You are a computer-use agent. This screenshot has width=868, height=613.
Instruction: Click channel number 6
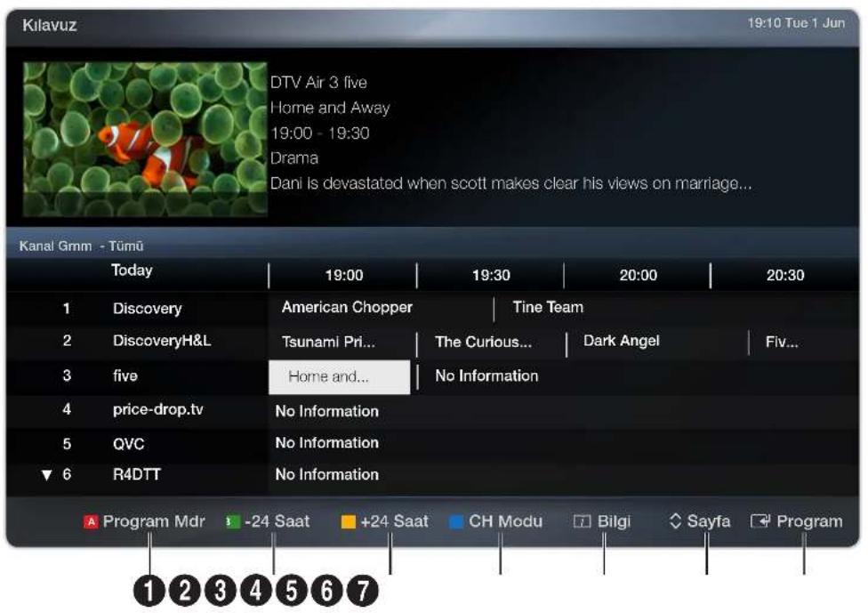click(67, 474)
